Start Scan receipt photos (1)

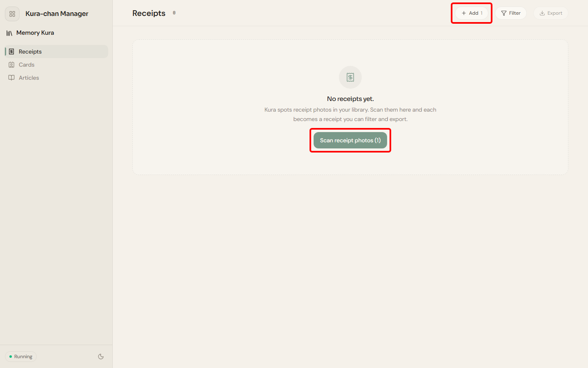pos(350,140)
